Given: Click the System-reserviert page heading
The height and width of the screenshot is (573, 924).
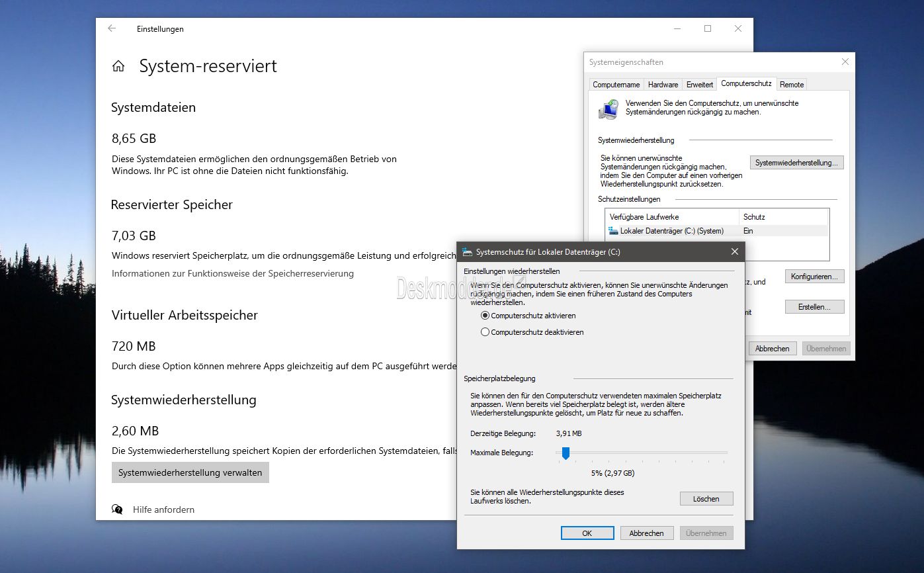Looking at the screenshot, I should point(208,66).
